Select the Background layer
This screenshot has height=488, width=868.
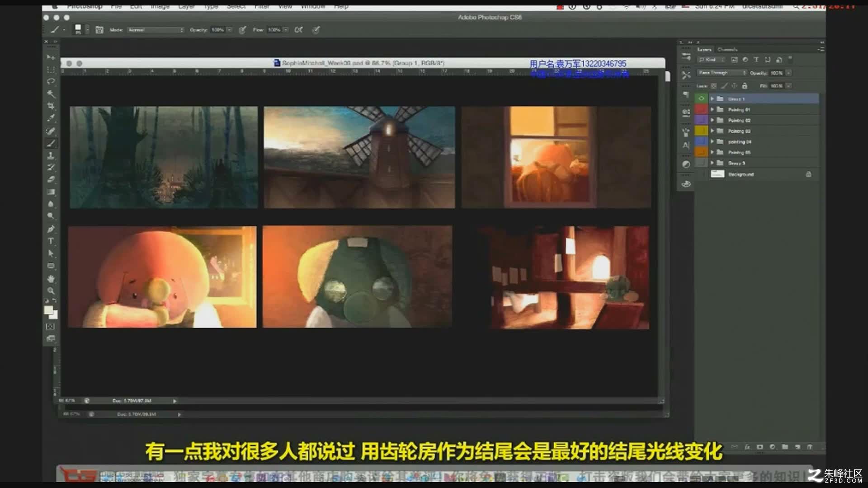coord(757,174)
